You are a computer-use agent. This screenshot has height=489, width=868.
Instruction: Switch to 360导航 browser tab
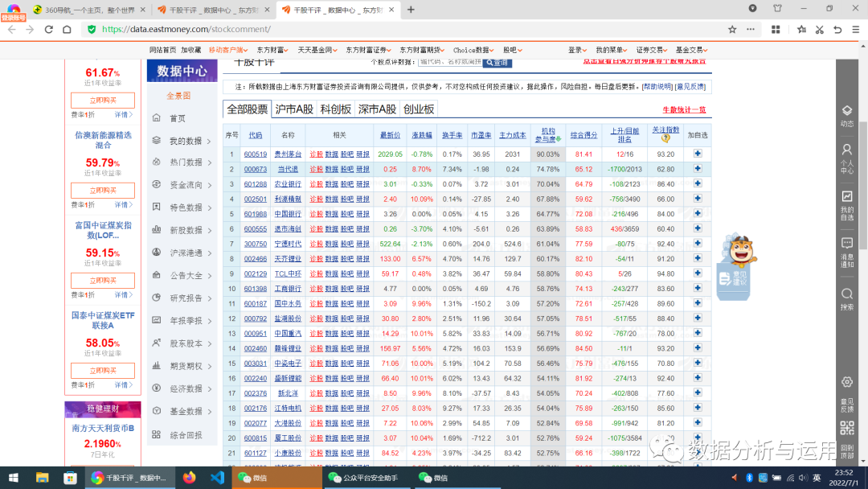coord(89,10)
